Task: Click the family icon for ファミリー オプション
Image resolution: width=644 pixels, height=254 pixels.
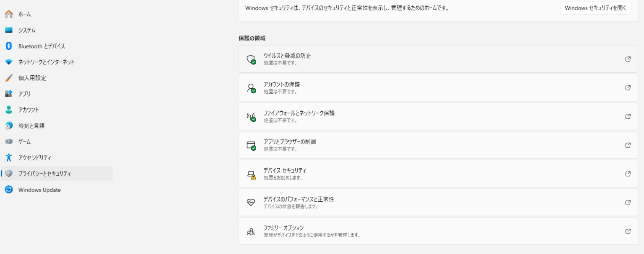Action: pos(251,231)
